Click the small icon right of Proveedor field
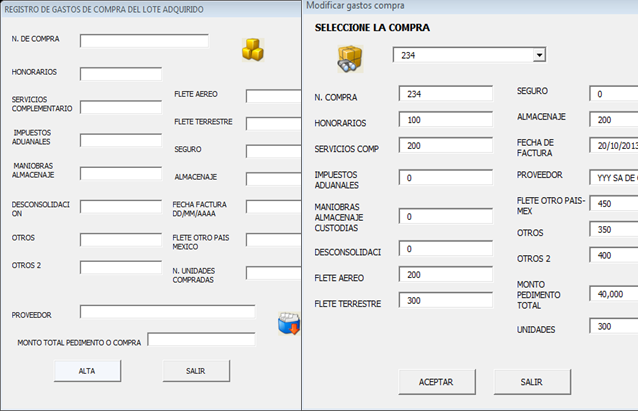Screen dimensions: 638x412 288,324
